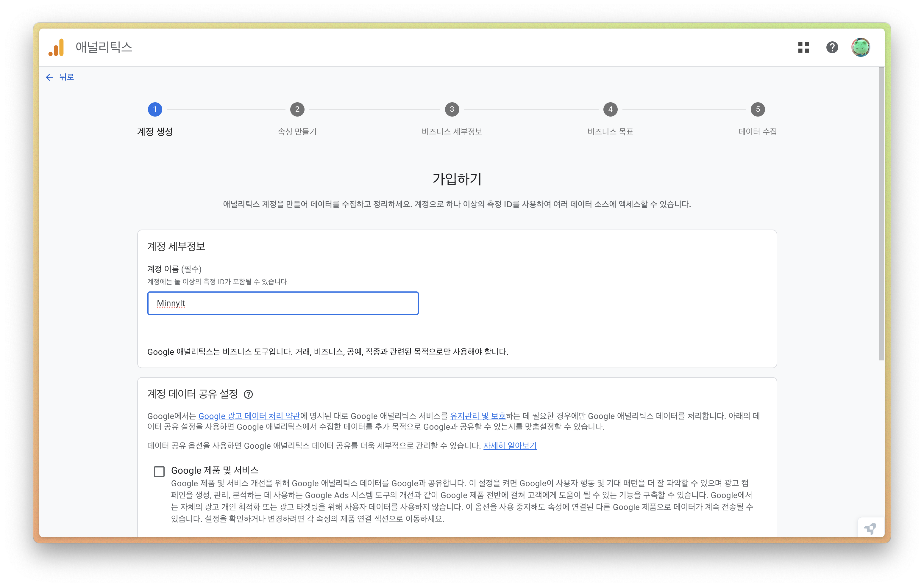Enable the Google 제품 및 서비스 checkbox
The image size is (924, 587).
(159, 471)
